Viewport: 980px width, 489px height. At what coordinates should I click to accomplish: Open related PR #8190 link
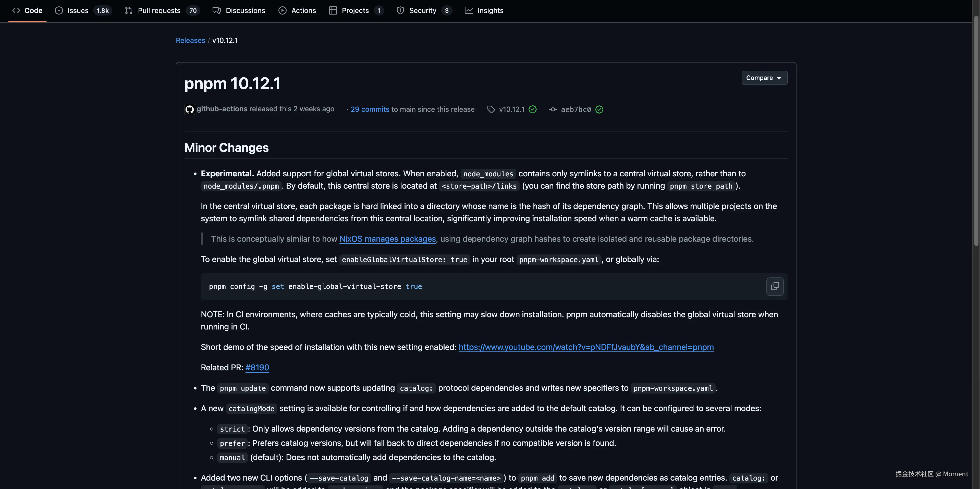pos(257,368)
